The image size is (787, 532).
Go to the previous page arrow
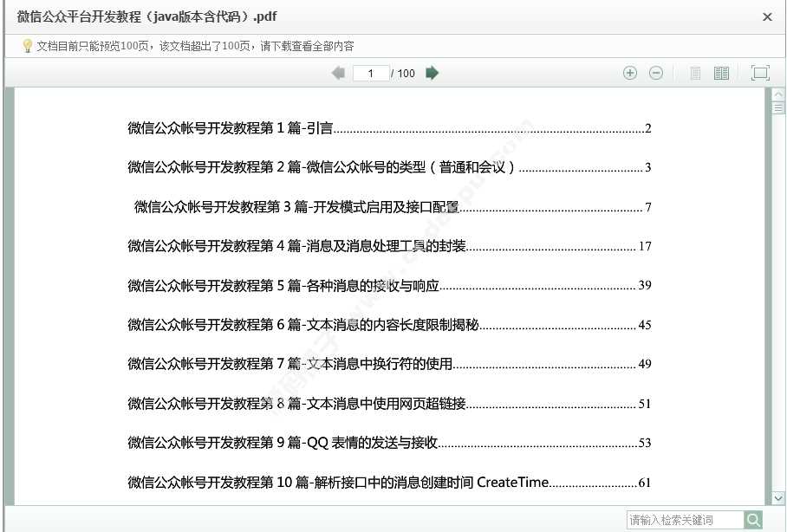coord(338,74)
